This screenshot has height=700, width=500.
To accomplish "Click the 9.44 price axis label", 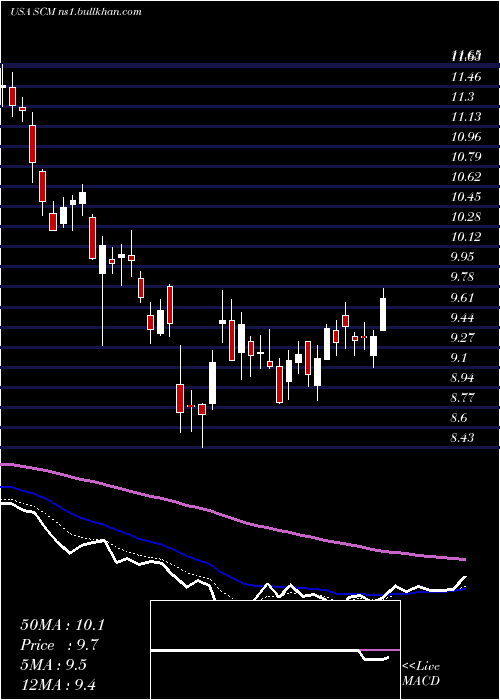I will click(x=462, y=317).
